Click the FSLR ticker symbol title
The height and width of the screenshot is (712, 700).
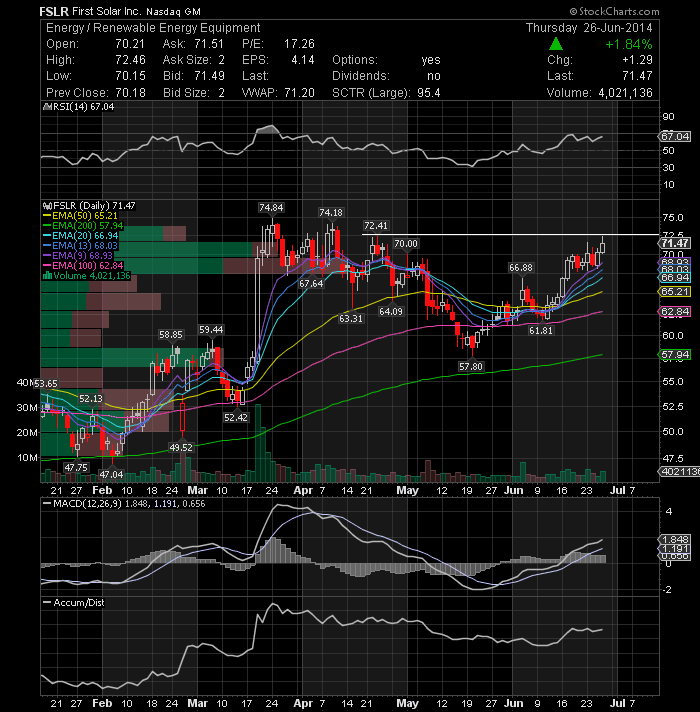coord(54,11)
